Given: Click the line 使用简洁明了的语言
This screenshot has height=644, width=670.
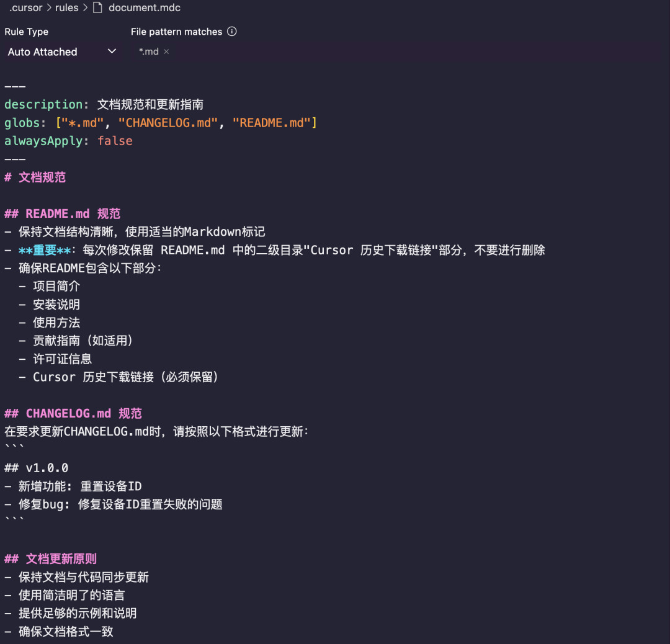Looking at the screenshot, I should pos(65,595).
